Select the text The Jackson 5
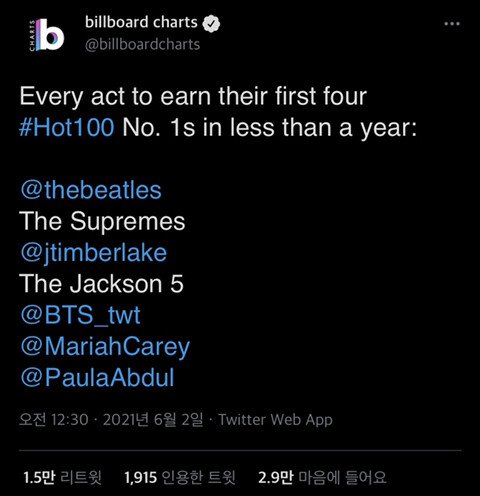The width and height of the screenshot is (480, 496). pos(101,284)
